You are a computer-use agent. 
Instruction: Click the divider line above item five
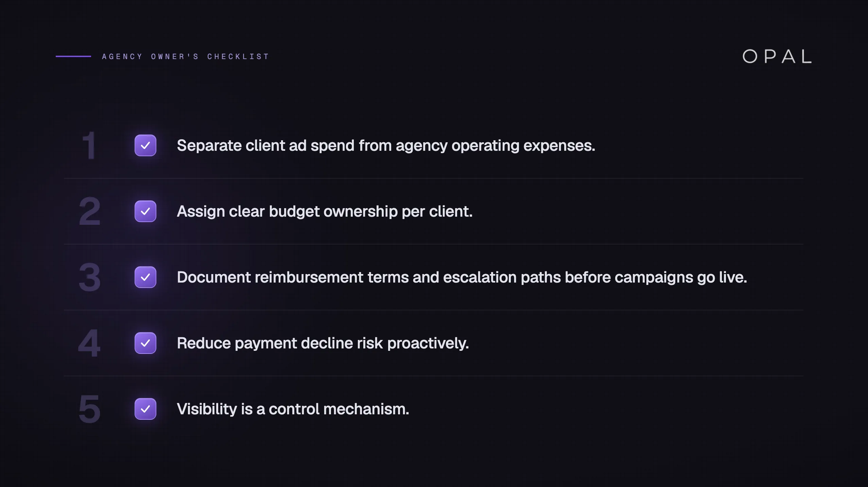click(x=434, y=376)
